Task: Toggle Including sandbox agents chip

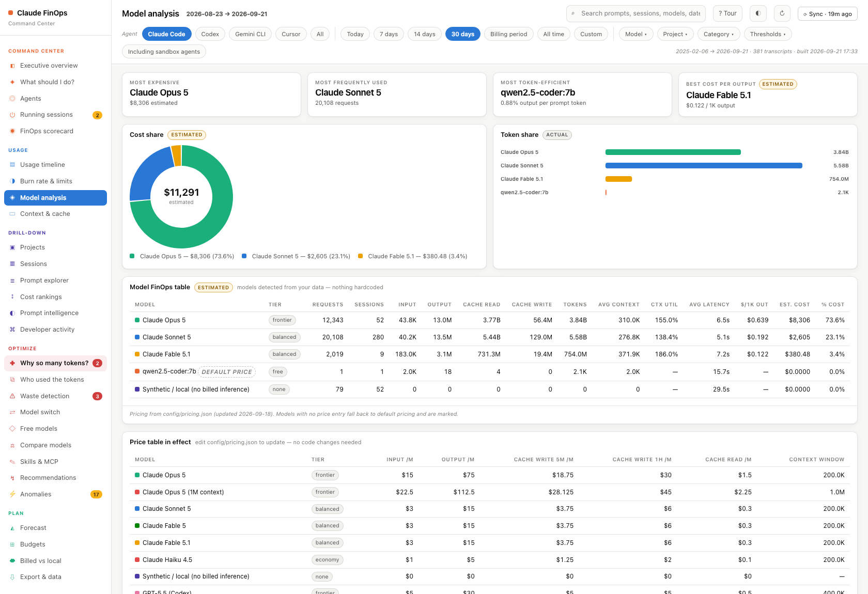Action: tap(164, 52)
